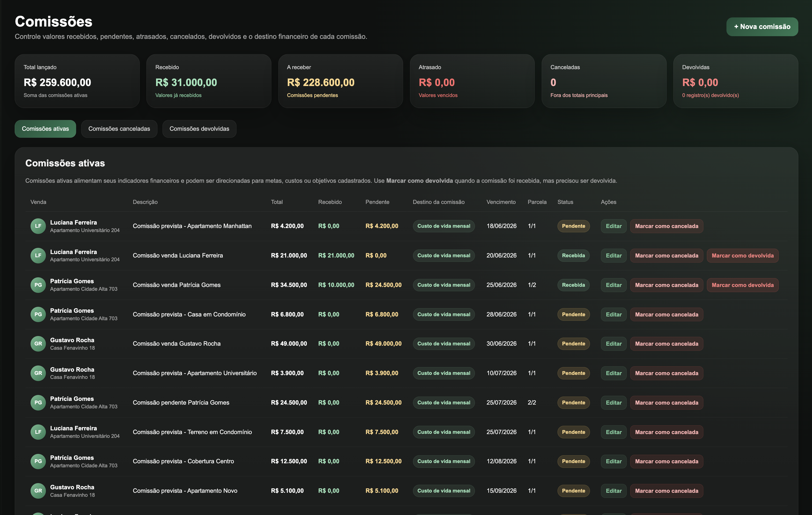Mark Cobertura Centro commission as cancelada
This screenshot has height=515, width=812.
coord(666,461)
